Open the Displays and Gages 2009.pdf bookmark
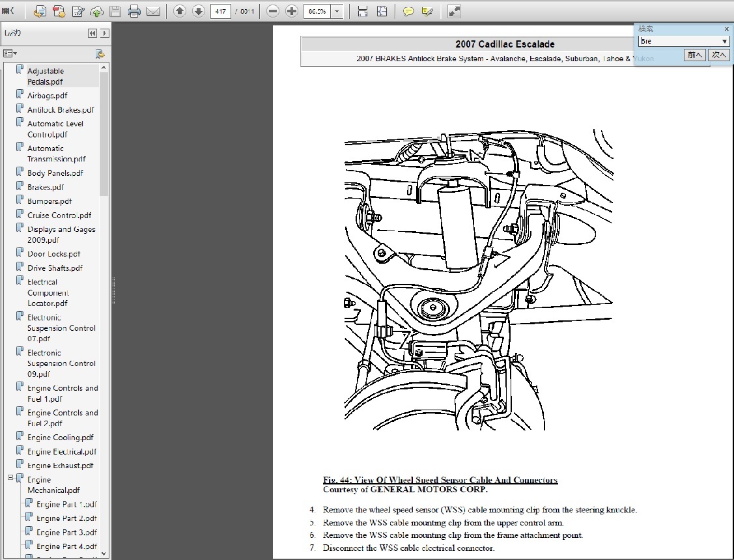The height and width of the screenshot is (560, 734). tap(61, 234)
